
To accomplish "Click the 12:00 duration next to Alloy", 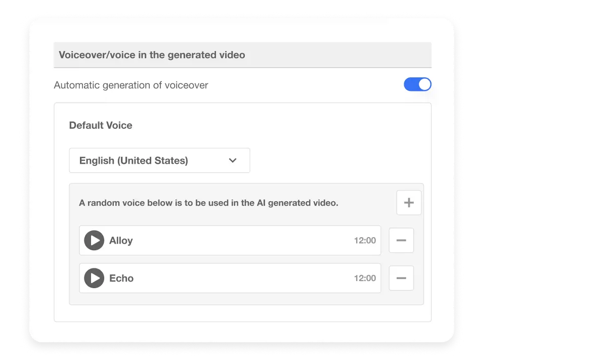I will point(365,240).
